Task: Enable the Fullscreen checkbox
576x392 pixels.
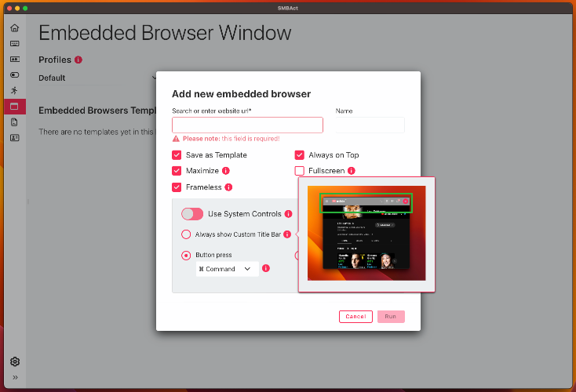Action: pyautogui.click(x=300, y=171)
